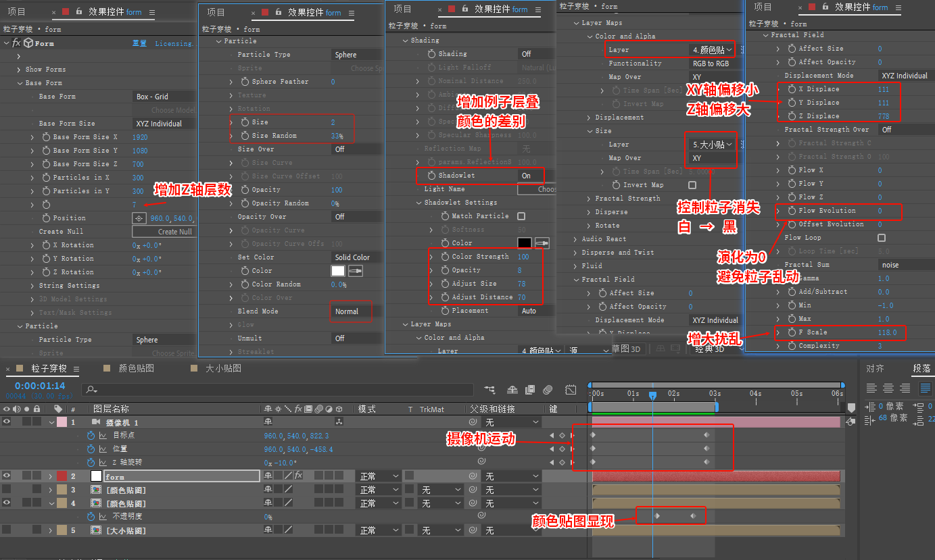935x560 pixels.
Task: Click the stopwatch next to Shadowlet
Action: 431,176
